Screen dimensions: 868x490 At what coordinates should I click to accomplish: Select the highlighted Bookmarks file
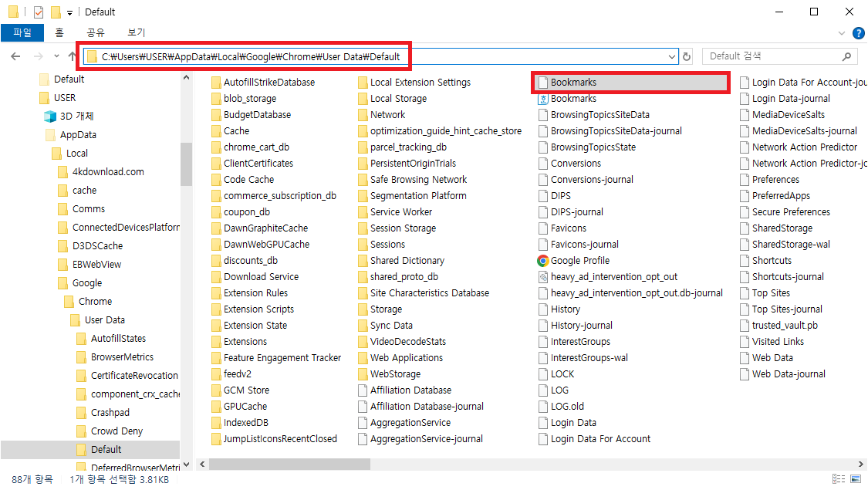click(x=631, y=83)
